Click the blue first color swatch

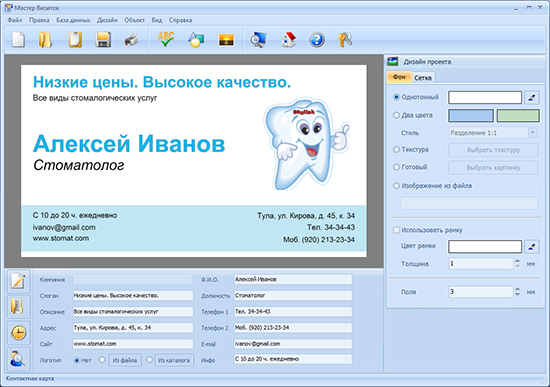(x=471, y=115)
